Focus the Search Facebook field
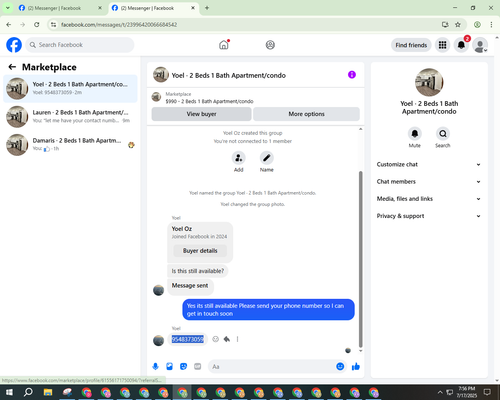Screen dimensions: 500x400 [x=80, y=45]
